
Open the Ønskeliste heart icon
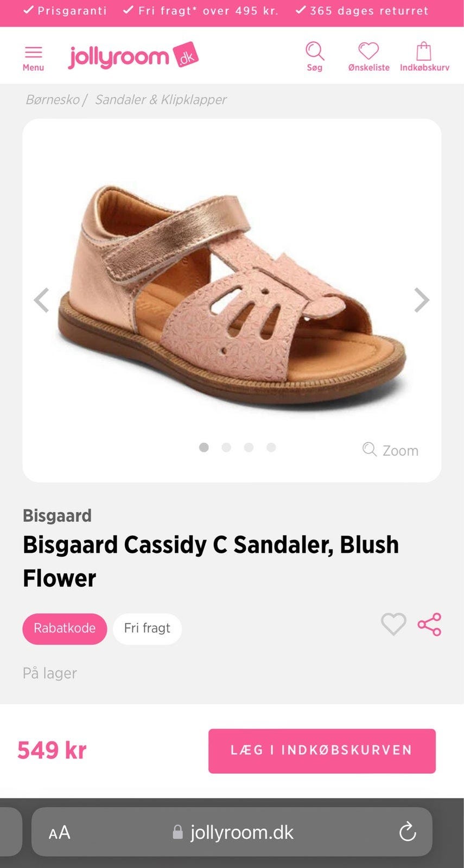point(368,51)
